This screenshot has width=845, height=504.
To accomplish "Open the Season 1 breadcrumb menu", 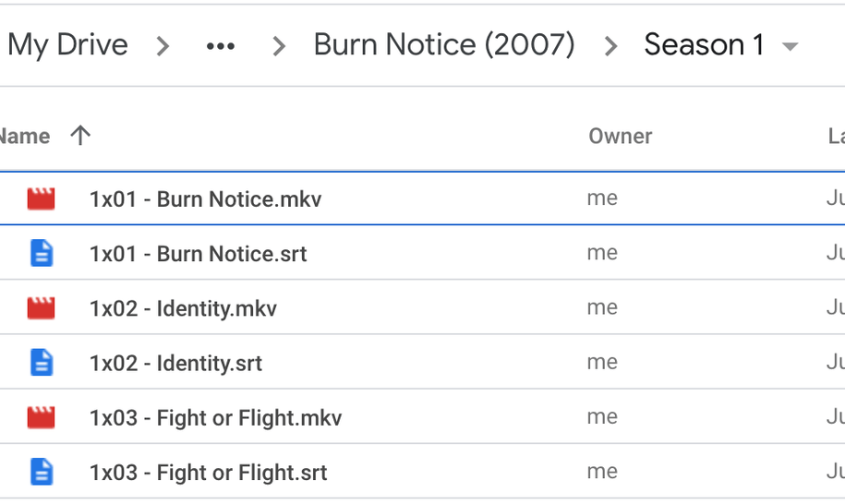I will [x=704, y=45].
